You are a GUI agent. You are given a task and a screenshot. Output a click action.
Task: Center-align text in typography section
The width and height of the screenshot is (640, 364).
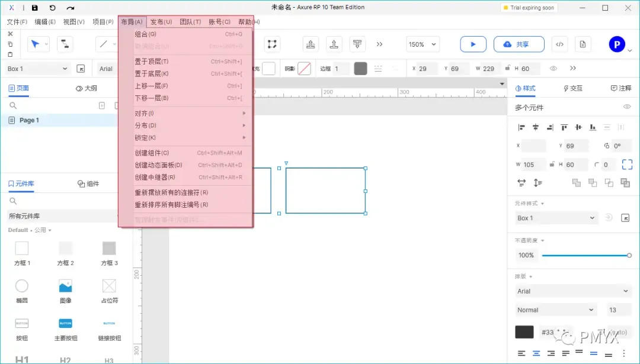(536, 353)
